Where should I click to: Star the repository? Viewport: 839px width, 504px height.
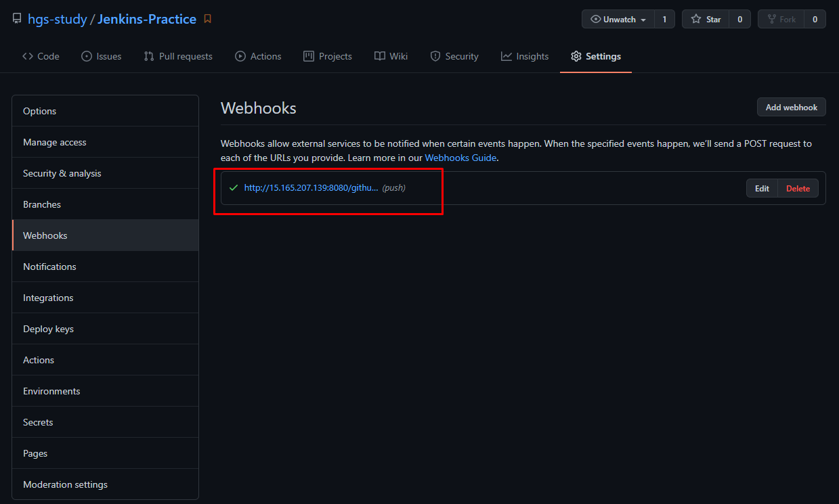click(706, 20)
